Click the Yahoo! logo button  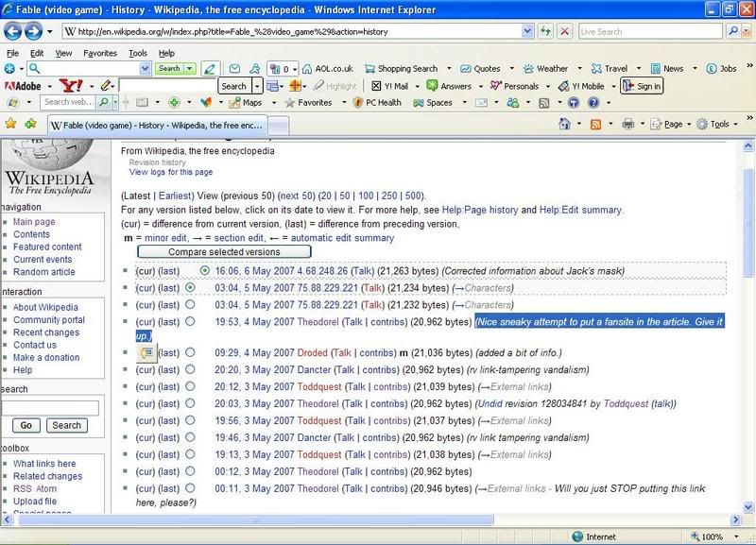point(71,86)
